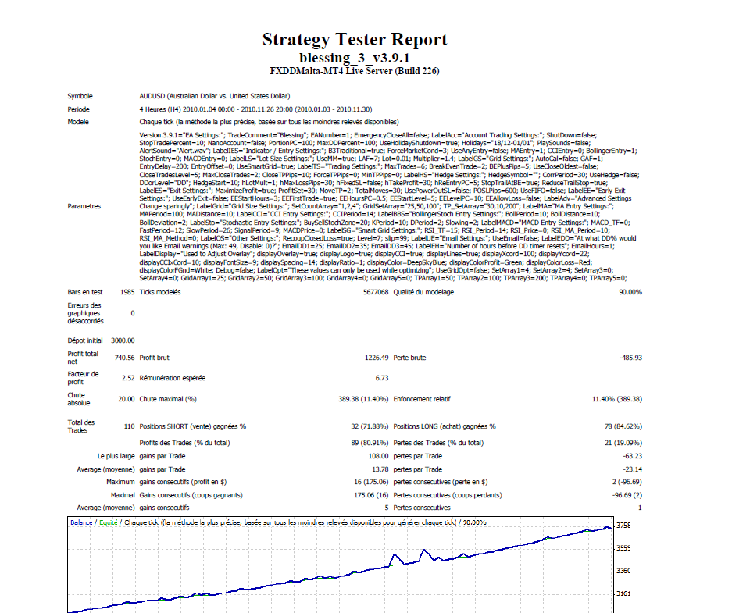
Task: Click the "blessing_3_v3.9.1" subtitle
Action: tap(354, 57)
